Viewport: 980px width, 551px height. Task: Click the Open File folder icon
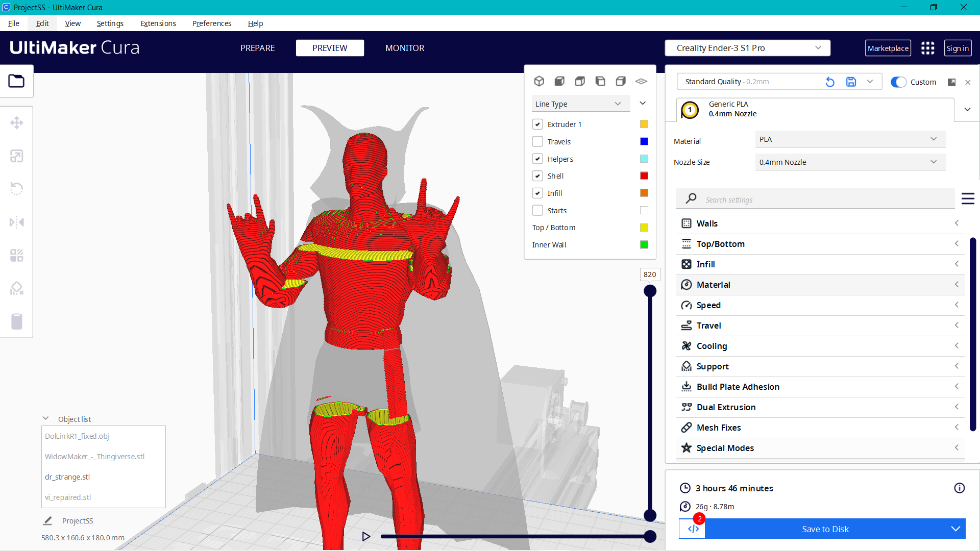pos(16,81)
